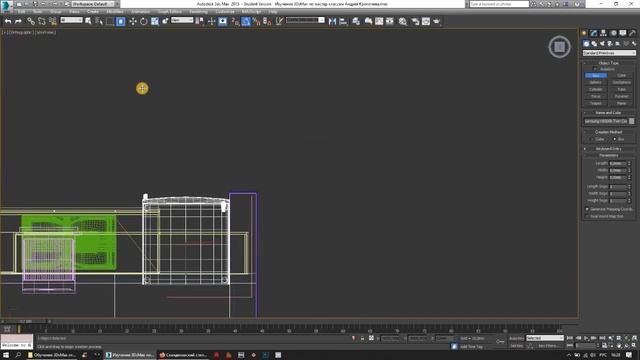Screen dimensions: 640x360
Task: Open the Workspace Default dropdown
Action: [x=93, y=4]
